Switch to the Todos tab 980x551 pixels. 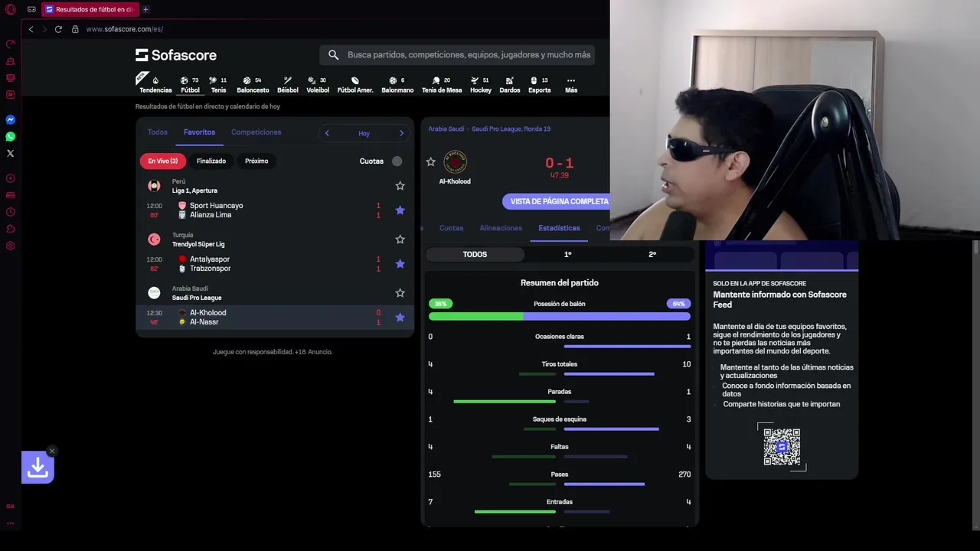(158, 132)
